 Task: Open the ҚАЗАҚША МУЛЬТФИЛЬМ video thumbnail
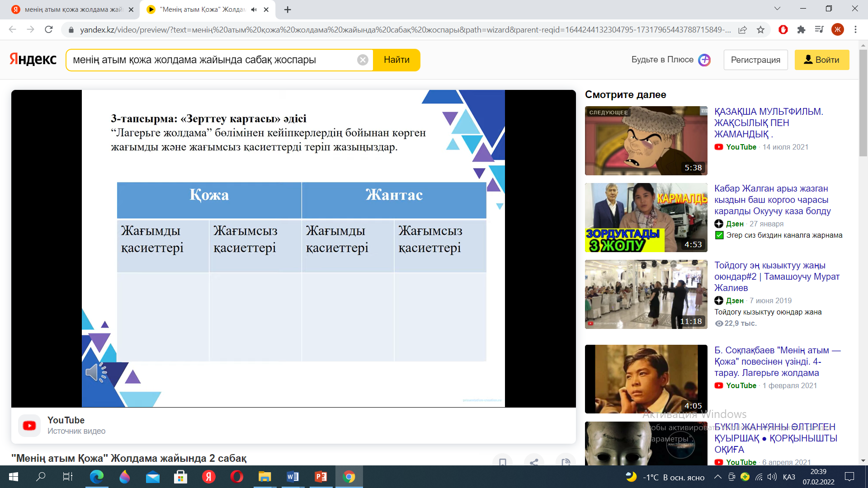click(646, 141)
